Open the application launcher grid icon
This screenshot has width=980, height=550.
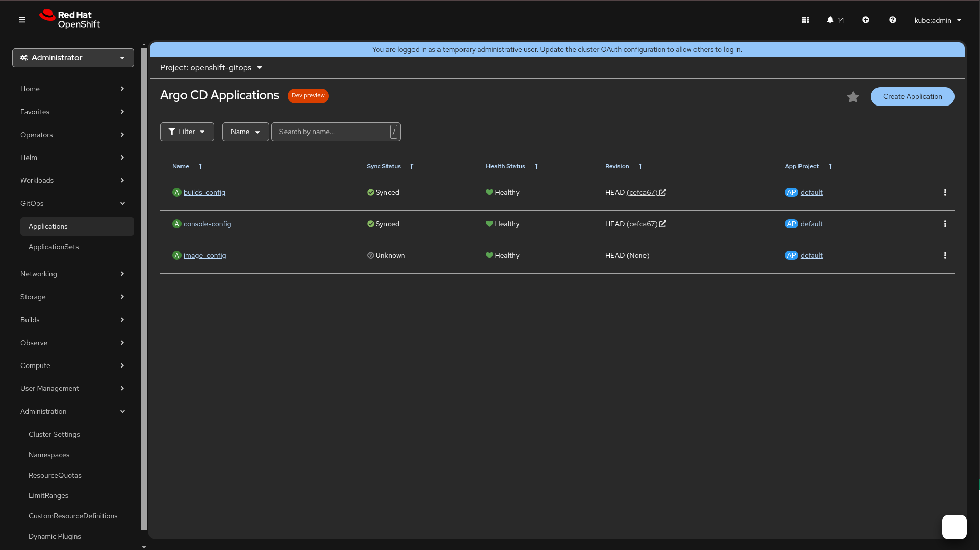point(805,20)
